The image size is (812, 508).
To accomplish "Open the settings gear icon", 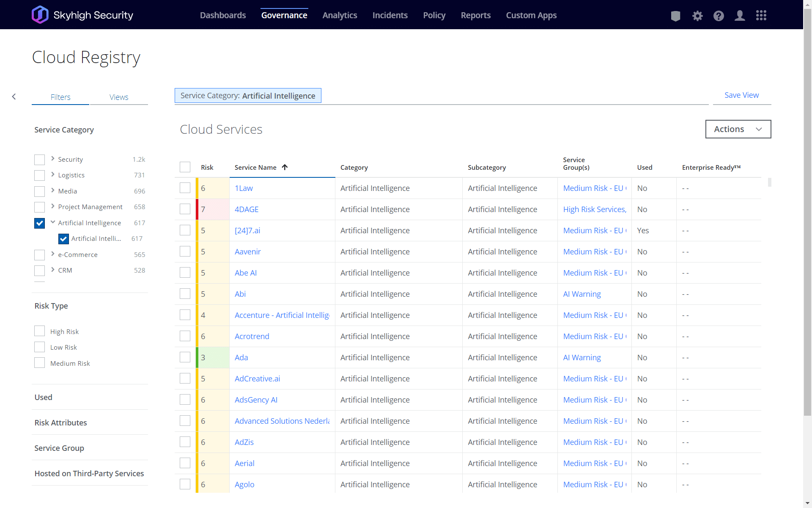I will tap(697, 16).
